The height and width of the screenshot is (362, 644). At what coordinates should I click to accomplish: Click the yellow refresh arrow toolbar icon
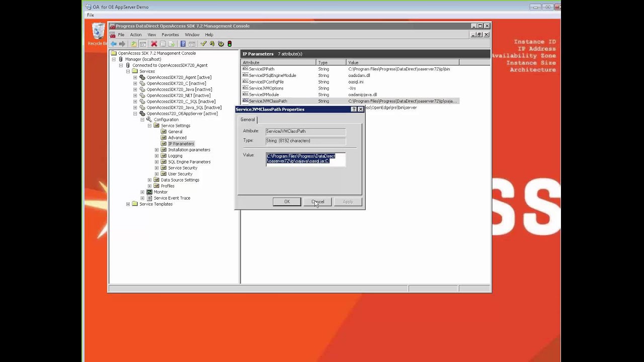point(212,44)
